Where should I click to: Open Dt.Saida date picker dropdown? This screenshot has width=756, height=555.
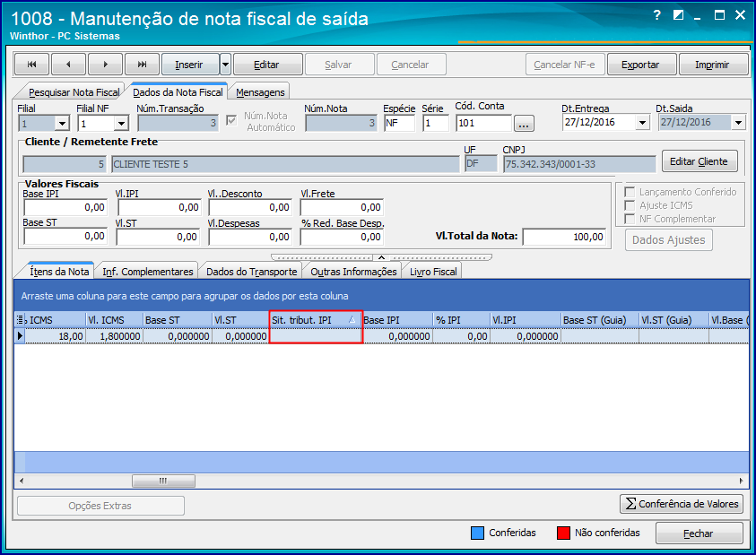pos(739,123)
